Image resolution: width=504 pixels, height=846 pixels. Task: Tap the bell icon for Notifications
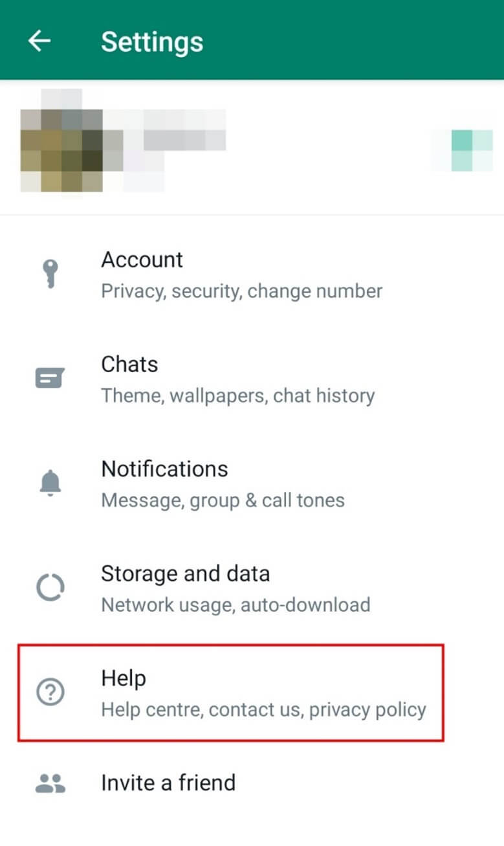tap(50, 483)
